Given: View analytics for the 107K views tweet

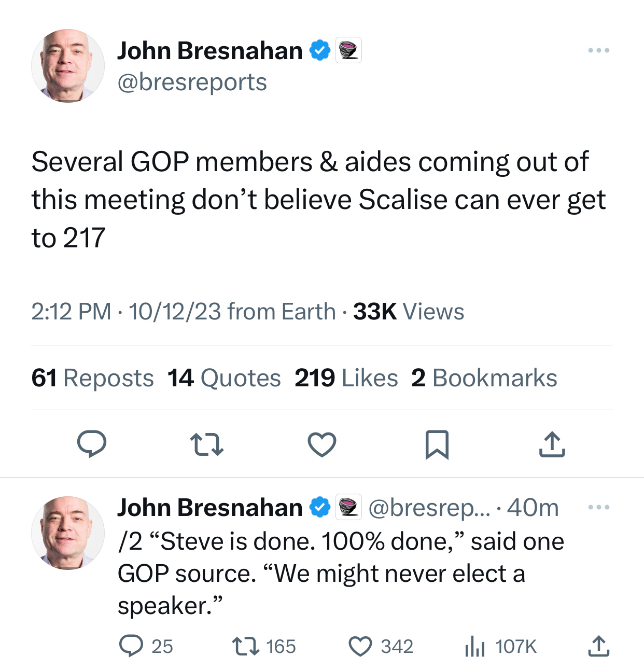Looking at the screenshot, I should point(475,646).
